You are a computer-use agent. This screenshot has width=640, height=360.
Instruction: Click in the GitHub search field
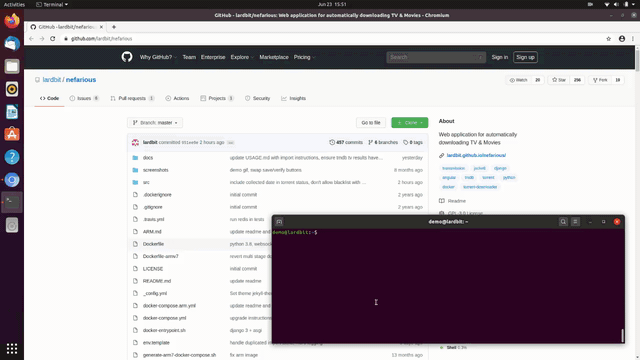click(x=436, y=57)
